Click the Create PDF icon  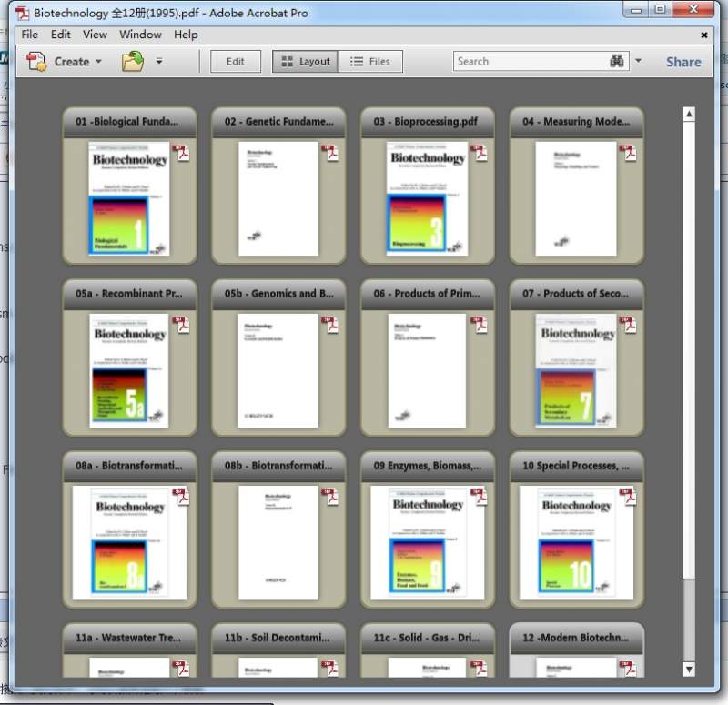(36, 61)
